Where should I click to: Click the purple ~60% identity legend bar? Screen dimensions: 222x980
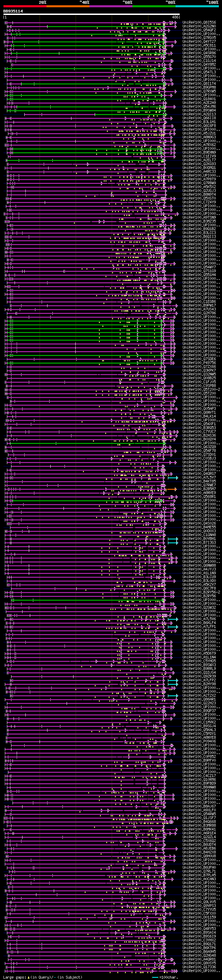click(111, 6)
